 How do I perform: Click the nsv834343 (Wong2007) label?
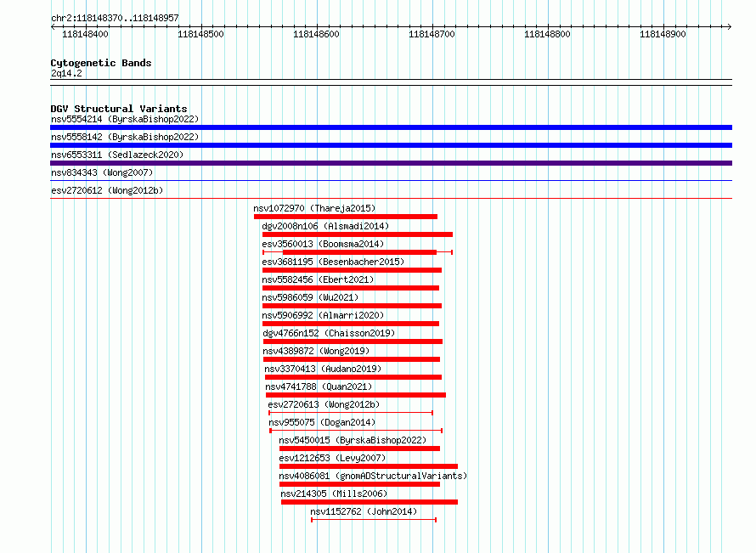102,172
